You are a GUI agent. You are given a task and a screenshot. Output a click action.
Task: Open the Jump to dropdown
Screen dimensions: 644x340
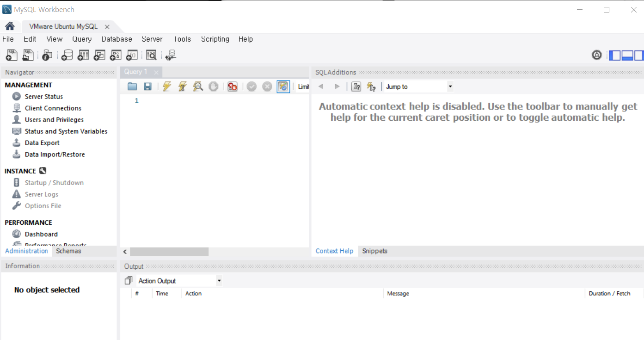[x=418, y=87]
